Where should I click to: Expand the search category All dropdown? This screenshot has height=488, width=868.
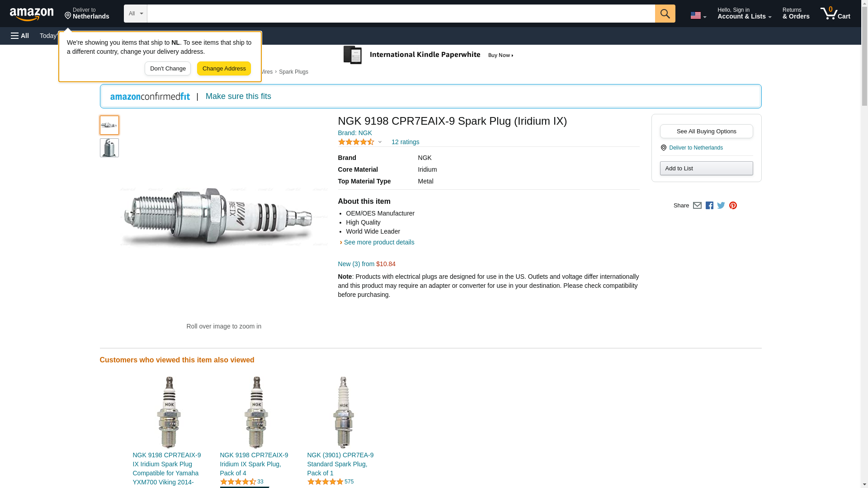(135, 14)
